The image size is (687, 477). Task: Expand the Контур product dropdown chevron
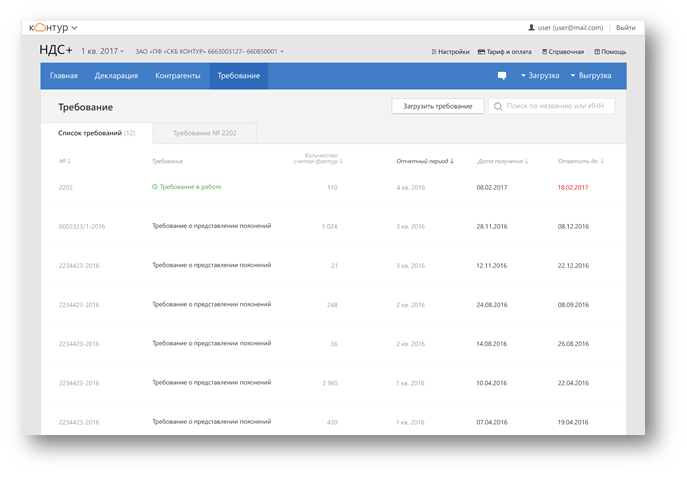click(x=75, y=28)
